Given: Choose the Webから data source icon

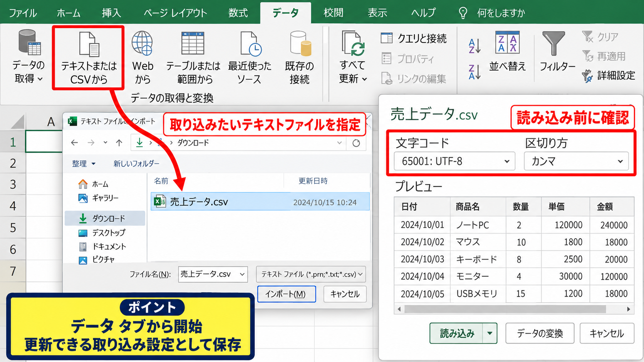Looking at the screenshot, I should click(x=143, y=58).
